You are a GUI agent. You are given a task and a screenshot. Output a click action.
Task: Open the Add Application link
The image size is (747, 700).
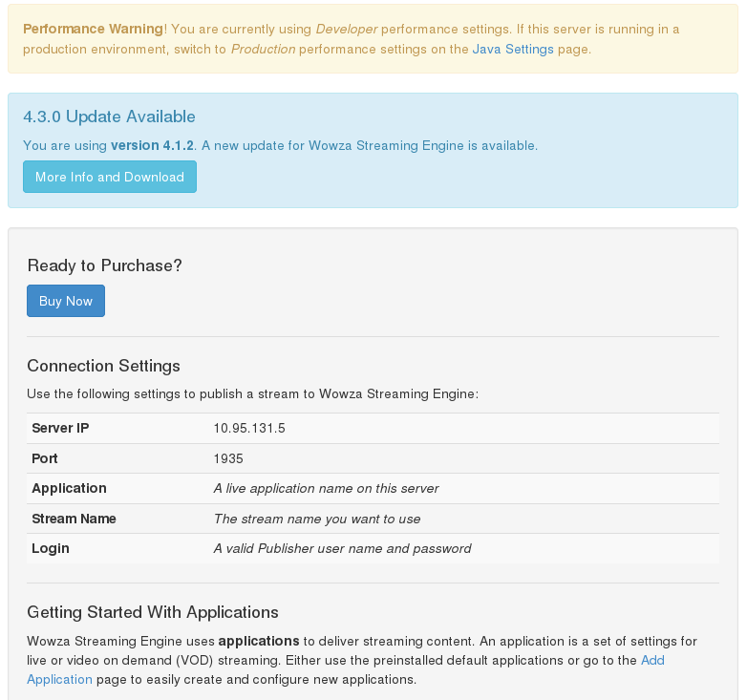pos(652,660)
